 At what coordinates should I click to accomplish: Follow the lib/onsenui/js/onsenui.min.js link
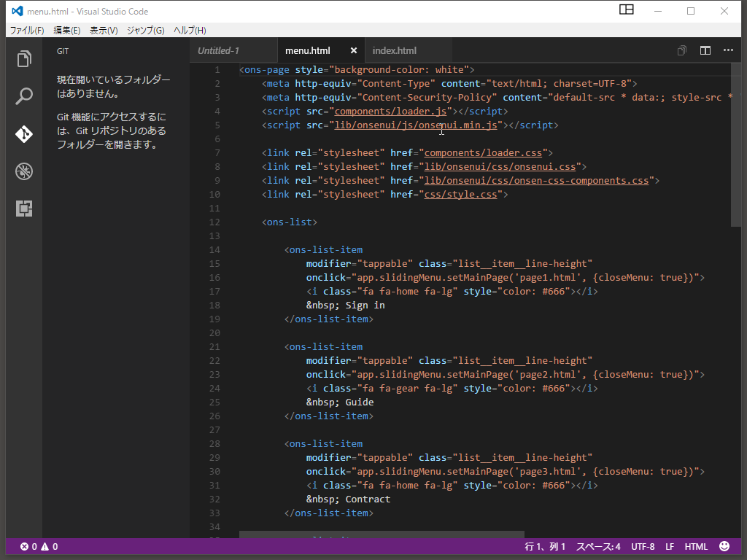(x=416, y=125)
